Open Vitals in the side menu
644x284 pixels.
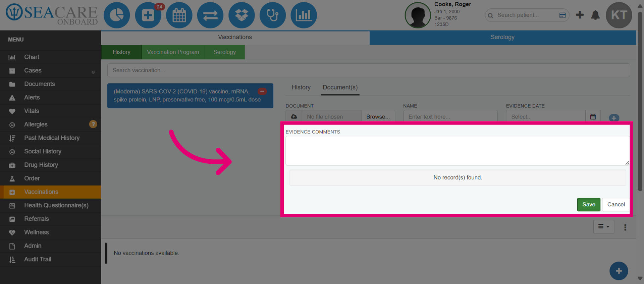pyautogui.click(x=51, y=111)
